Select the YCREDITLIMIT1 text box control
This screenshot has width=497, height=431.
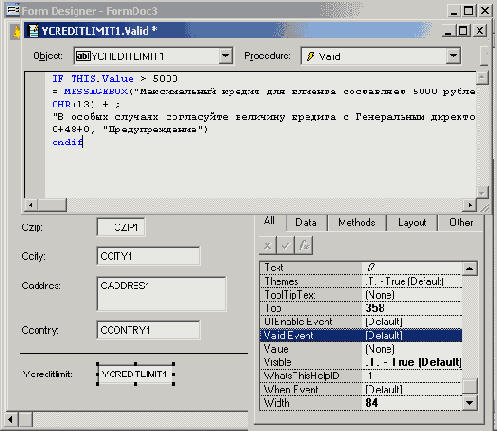point(135,374)
